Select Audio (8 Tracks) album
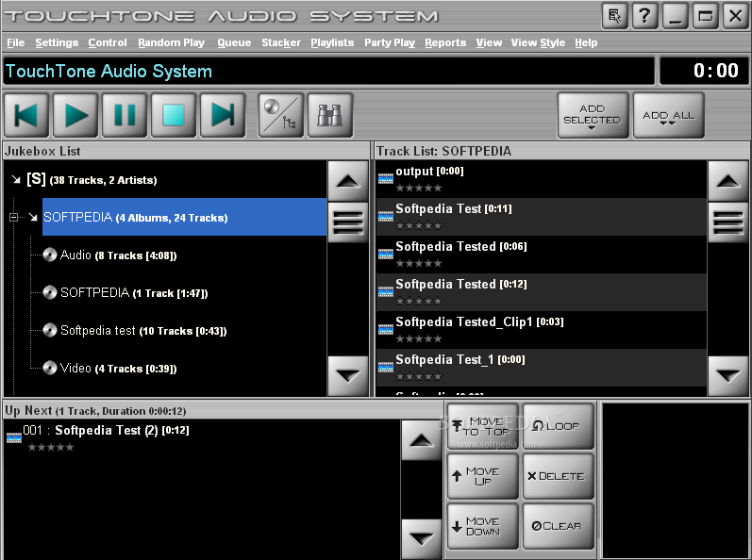Image resolution: width=752 pixels, height=560 pixels. click(119, 255)
